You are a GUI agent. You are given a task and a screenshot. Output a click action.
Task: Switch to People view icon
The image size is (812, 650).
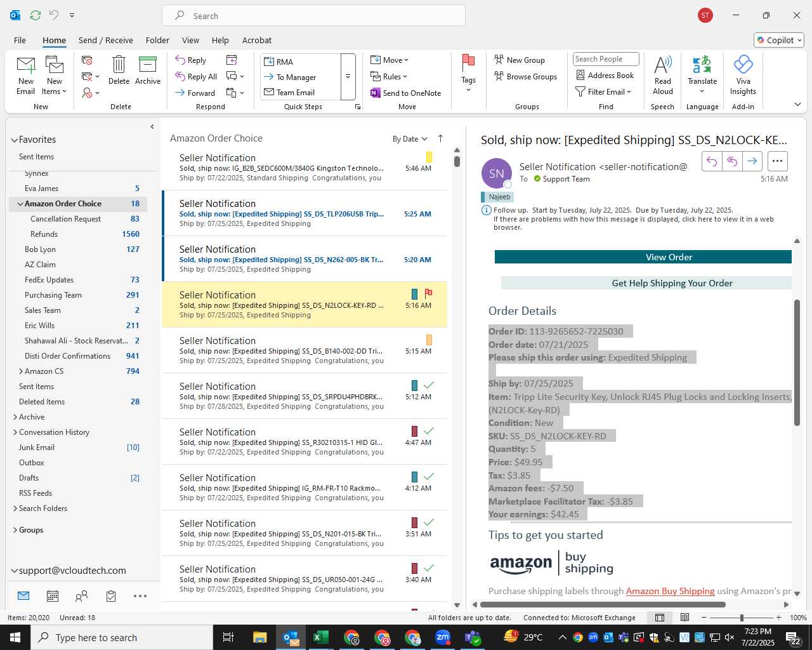click(x=81, y=596)
